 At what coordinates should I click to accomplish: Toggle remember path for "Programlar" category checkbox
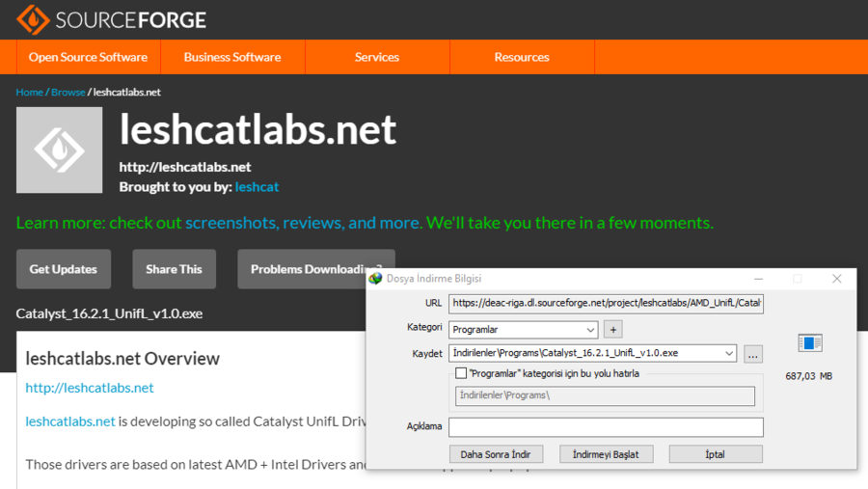coord(461,373)
